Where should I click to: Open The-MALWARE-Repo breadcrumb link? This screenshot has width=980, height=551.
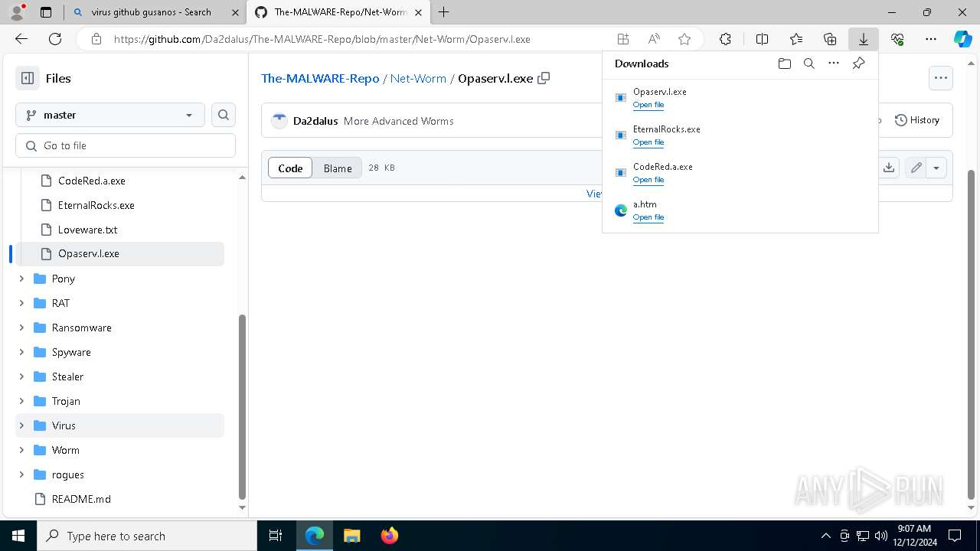point(320,78)
